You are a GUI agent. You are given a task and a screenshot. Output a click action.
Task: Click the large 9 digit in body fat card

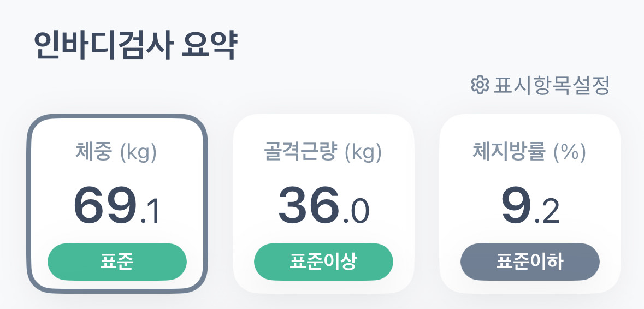pos(515,205)
